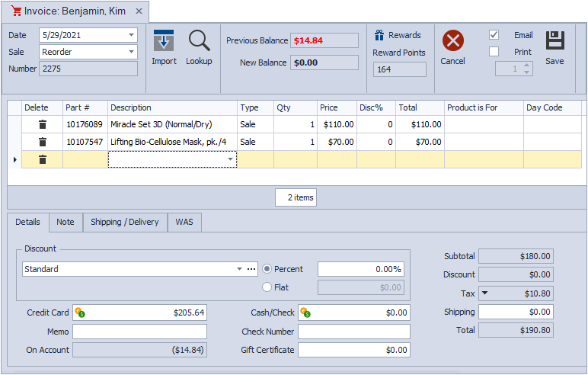Image resolution: width=588 pixels, height=375 pixels.
Task: Click the Previous Balance $14.84 value
Action: (x=324, y=40)
